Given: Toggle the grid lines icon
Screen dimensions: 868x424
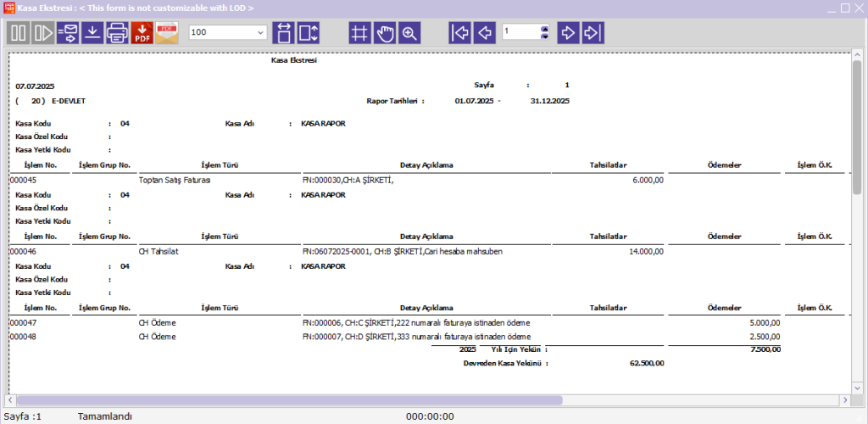Looking at the screenshot, I should [x=359, y=33].
